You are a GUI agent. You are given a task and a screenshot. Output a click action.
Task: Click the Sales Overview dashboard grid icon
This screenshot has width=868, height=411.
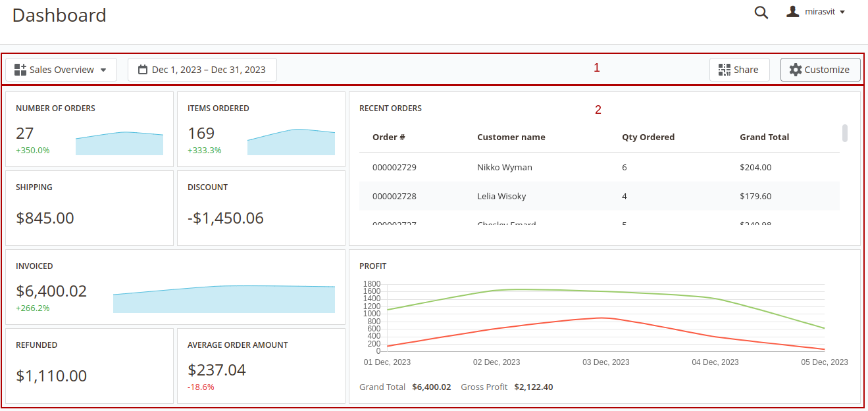tap(20, 70)
